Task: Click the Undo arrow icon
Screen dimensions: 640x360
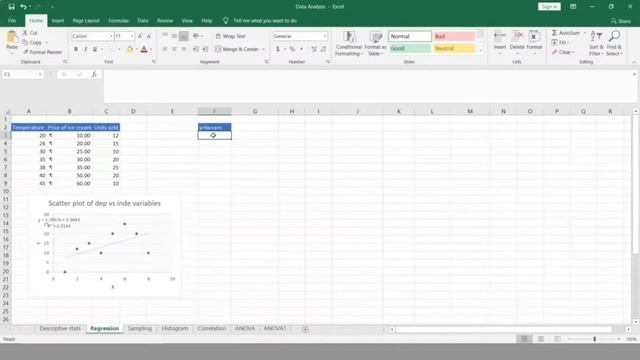Action: [x=23, y=7]
